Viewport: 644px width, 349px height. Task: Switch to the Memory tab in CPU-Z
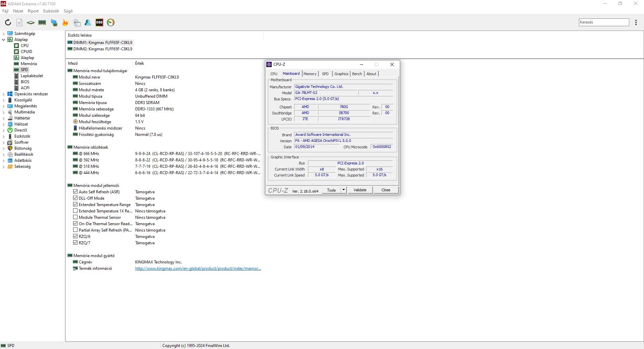[x=310, y=74]
